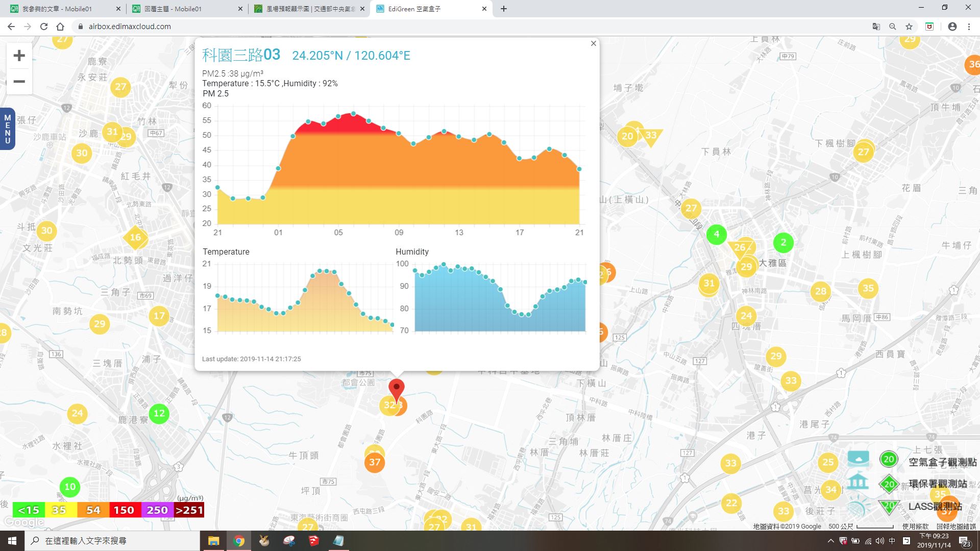The image size is (980, 551).
Task: Click the 回報地圖錯誤 report map error link
Action: point(956,527)
